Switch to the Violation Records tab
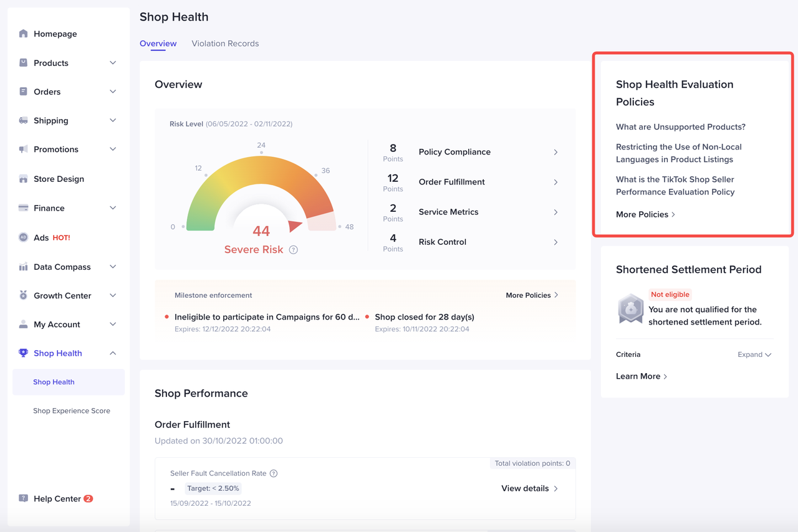Image resolution: width=798 pixels, height=532 pixels. click(x=225, y=44)
